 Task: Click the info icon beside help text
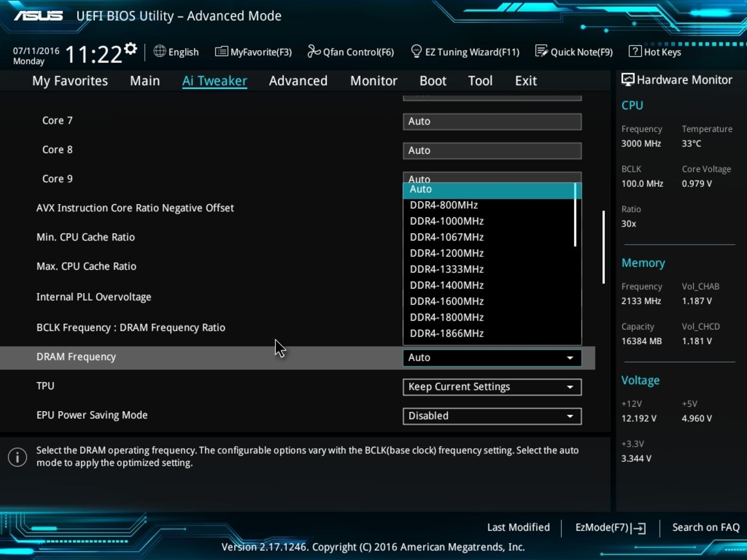18,457
